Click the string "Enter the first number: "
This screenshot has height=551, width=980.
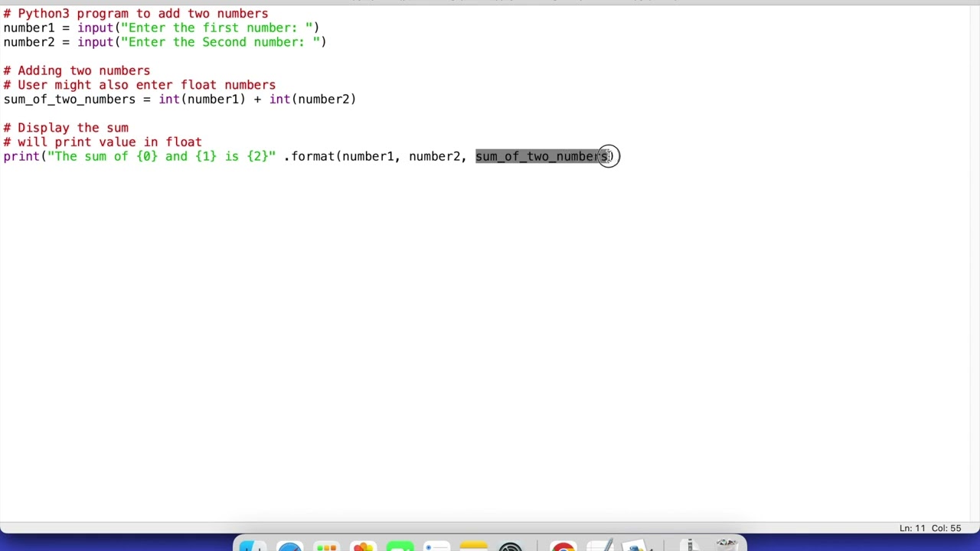click(217, 28)
